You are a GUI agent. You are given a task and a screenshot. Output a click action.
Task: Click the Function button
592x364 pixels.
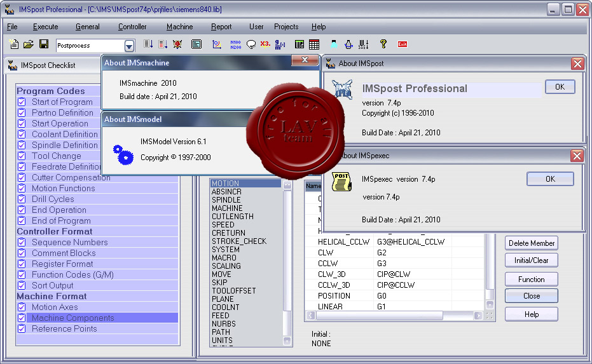531,280
